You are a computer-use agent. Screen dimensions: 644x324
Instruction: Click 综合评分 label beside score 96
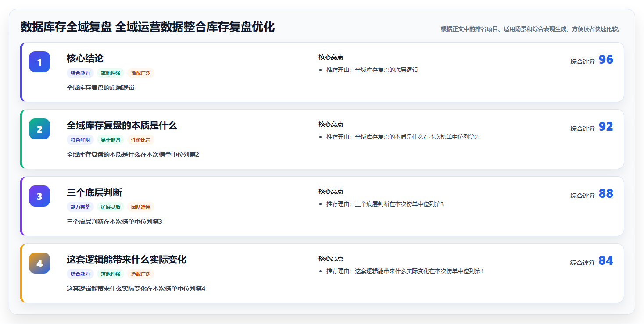tap(583, 61)
